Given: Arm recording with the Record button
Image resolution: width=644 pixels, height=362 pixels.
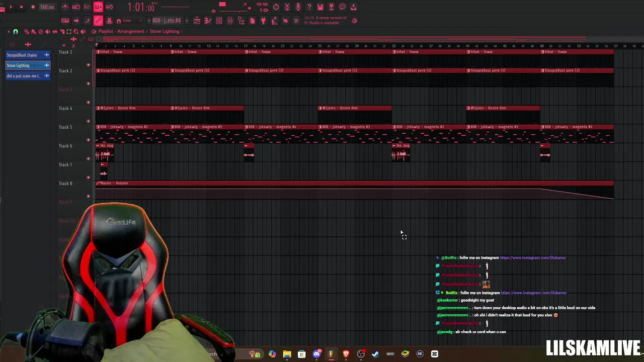Looking at the screenshot, I should pos(33,7).
